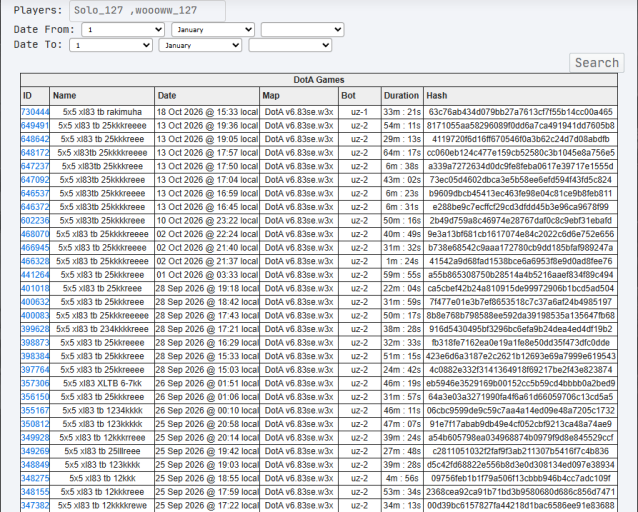Viewport: 638px width, 512px height.
Task: Open game ID 347382
Action: click(35, 505)
